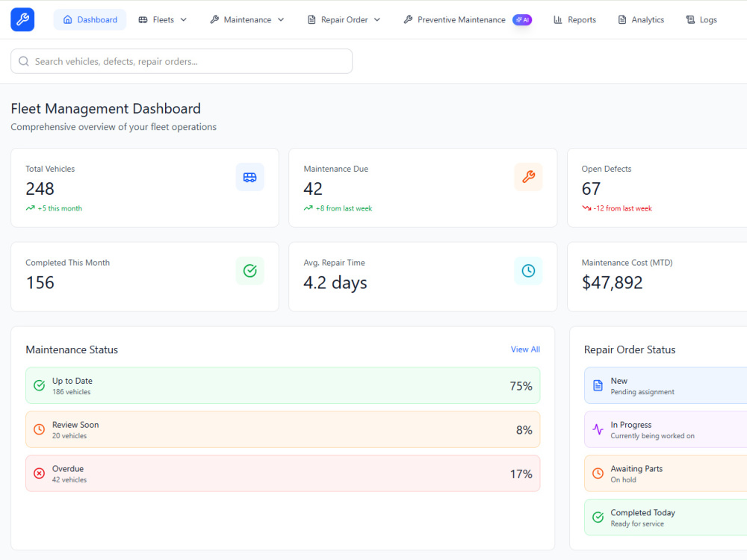Click the Fleet Management Dashboard heading
The image size is (747, 560).
pyautogui.click(x=106, y=108)
